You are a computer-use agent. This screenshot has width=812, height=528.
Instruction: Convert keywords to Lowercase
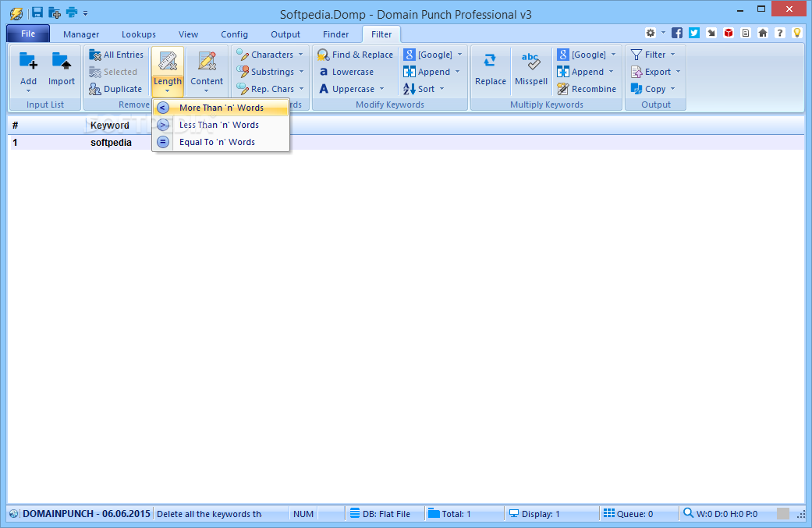click(346, 72)
